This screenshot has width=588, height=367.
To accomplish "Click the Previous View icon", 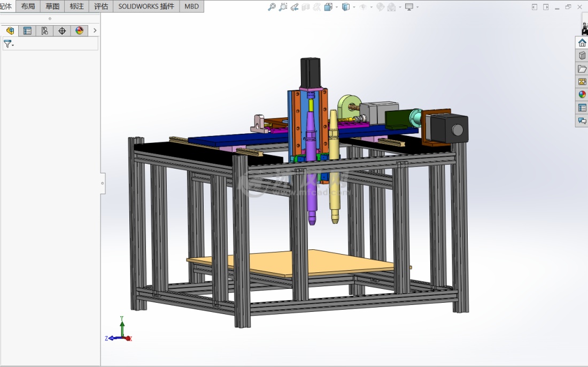I will point(295,7).
